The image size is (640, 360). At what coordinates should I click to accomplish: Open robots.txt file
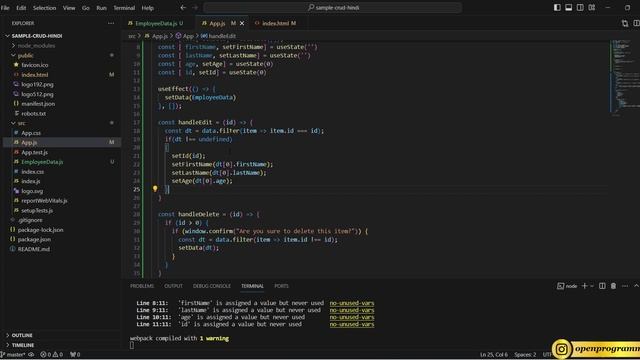[x=33, y=113]
